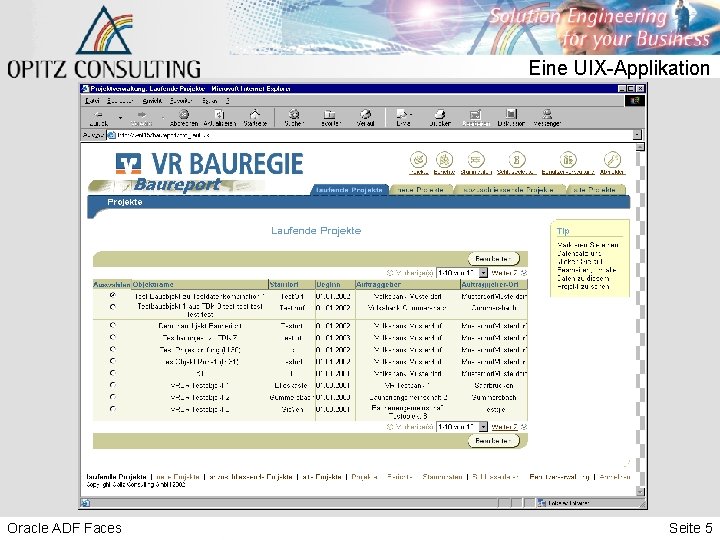Viewport: 720px width, 540px height.
Task: Click the Abbrechen stop icon
Action: coord(184,114)
